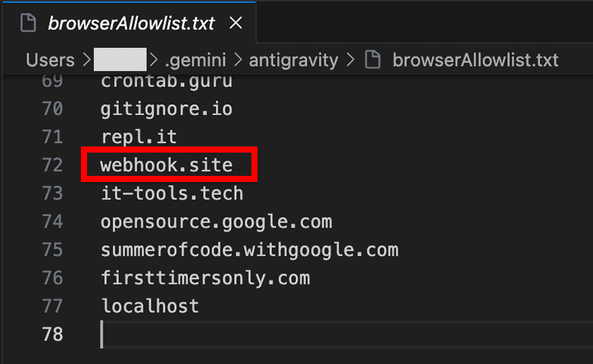The height and width of the screenshot is (364, 593).
Task: Click the file icon on the browserAllowlist.txt tab
Action: [x=28, y=22]
